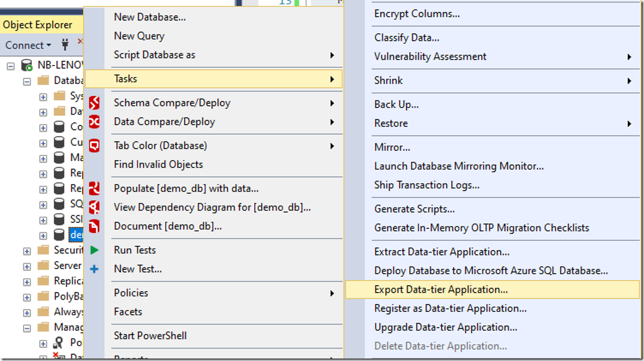
Task: Open Vulnerability Assessment submenu arrow
Action: pos(629,56)
